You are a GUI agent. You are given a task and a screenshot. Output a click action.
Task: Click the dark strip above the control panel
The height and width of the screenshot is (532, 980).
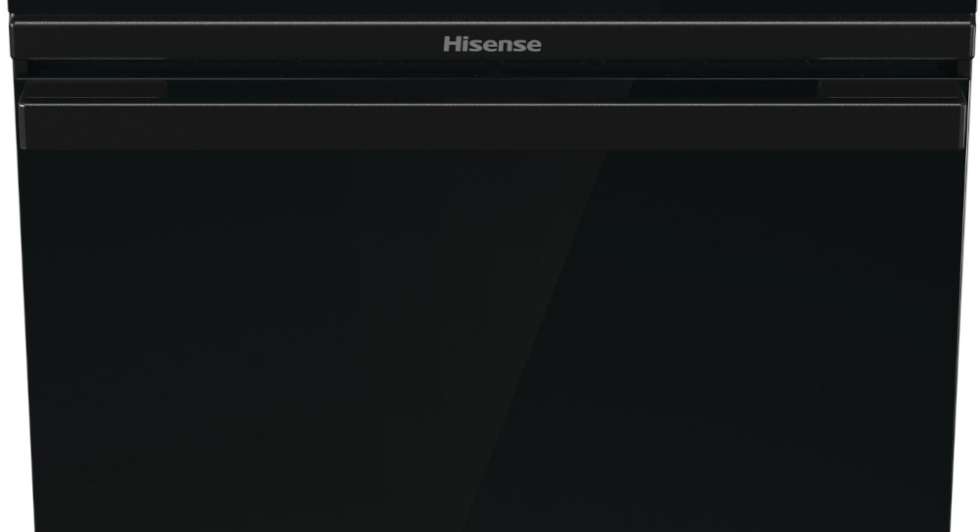tap(492, 8)
